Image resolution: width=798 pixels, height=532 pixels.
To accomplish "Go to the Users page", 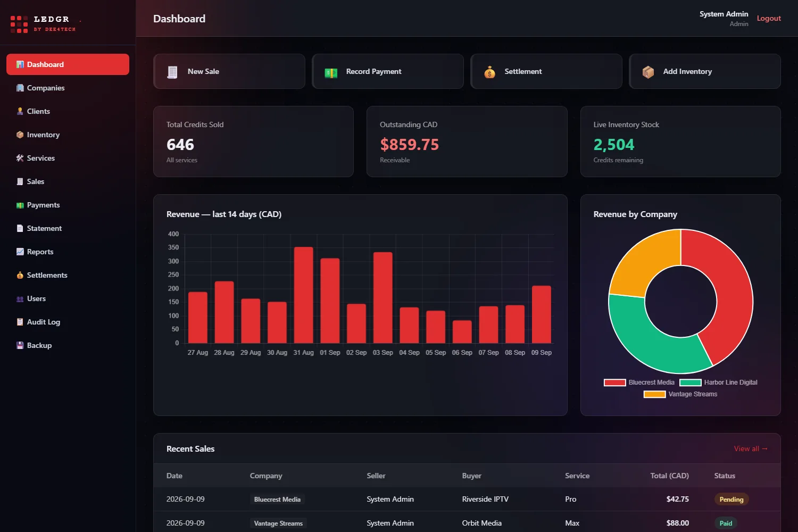I will [x=68, y=298].
